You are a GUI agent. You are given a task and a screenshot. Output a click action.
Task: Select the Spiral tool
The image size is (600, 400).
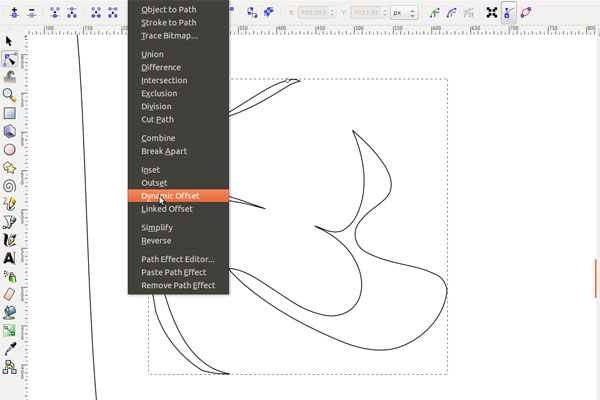10,186
